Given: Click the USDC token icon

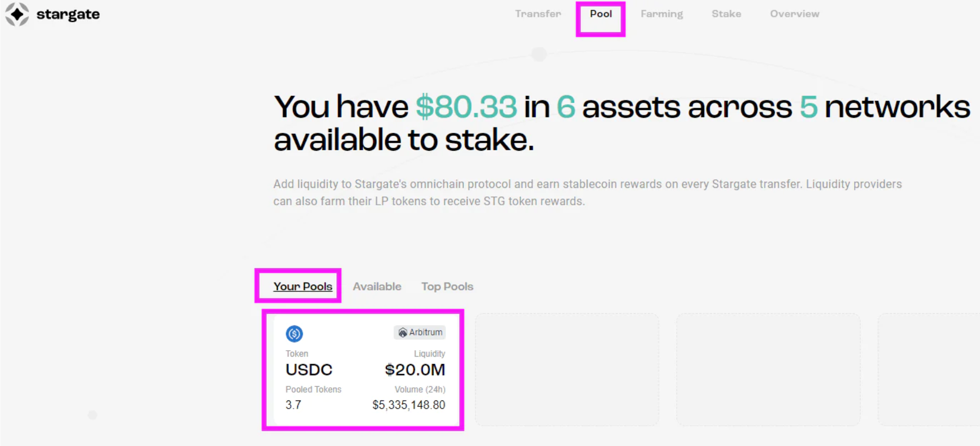Looking at the screenshot, I should tap(294, 334).
